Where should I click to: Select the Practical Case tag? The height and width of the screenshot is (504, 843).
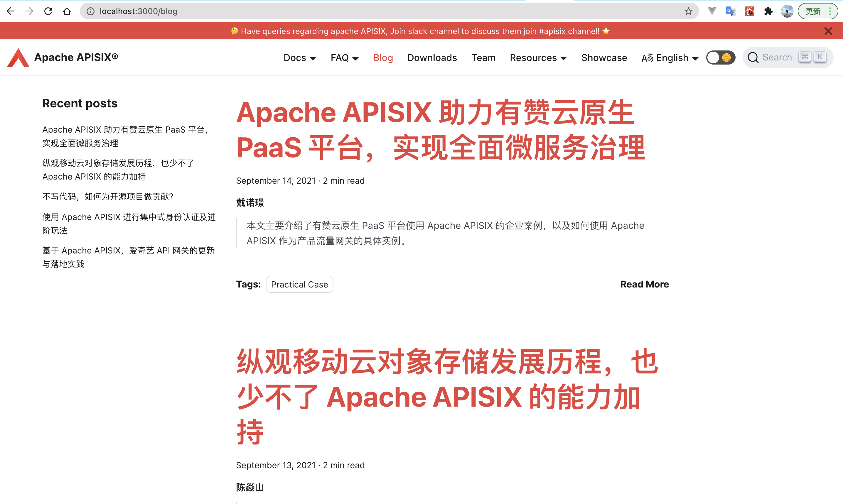[299, 284]
